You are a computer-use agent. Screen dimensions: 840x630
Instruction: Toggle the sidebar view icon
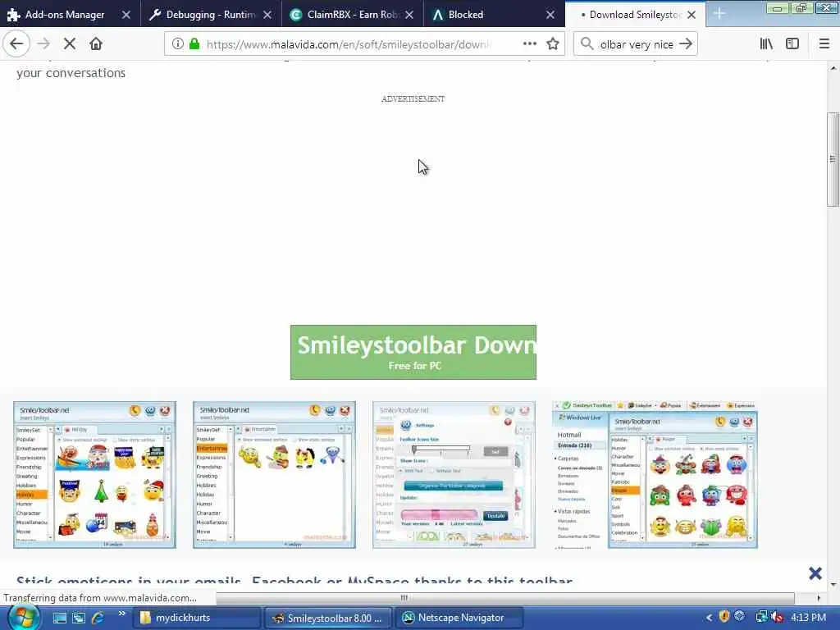tap(792, 44)
